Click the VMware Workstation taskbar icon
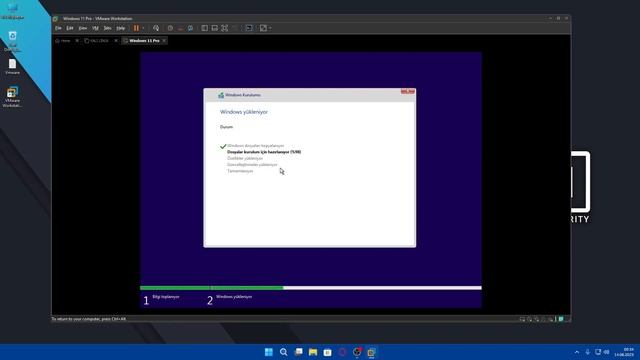640x360 pixels. click(371, 352)
